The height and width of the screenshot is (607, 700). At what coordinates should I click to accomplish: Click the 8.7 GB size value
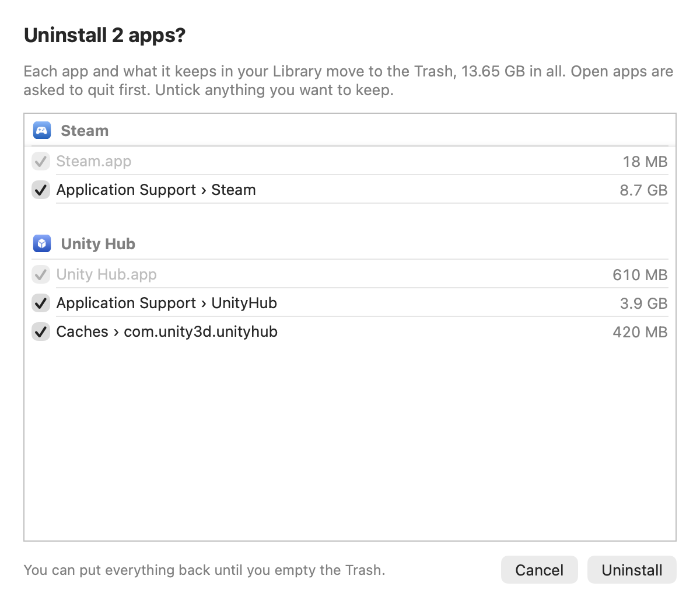(643, 190)
